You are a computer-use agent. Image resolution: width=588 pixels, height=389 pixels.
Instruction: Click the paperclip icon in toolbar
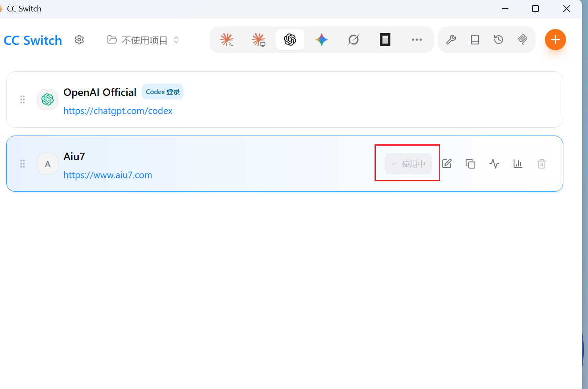[522, 40]
